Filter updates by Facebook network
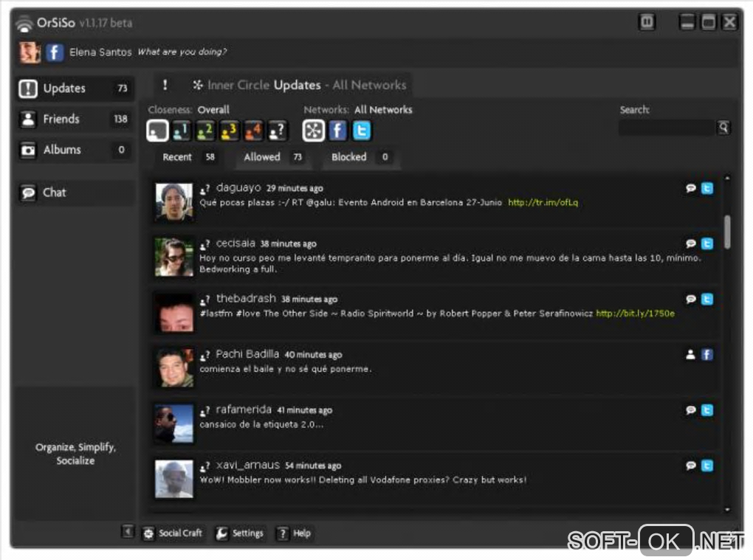The height and width of the screenshot is (560, 753). 337,131
